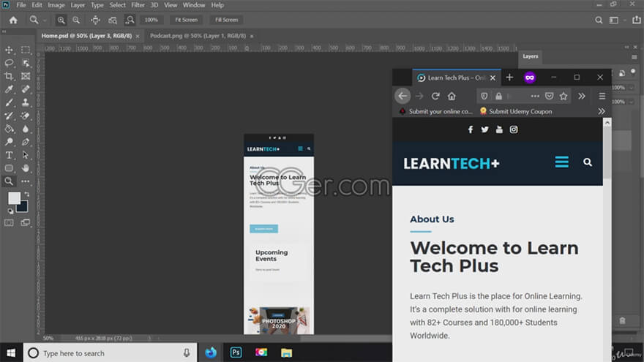The height and width of the screenshot is (362, 644).
Task: Expand Firefox overflow toolbar chevron
Action: (582, 96)
